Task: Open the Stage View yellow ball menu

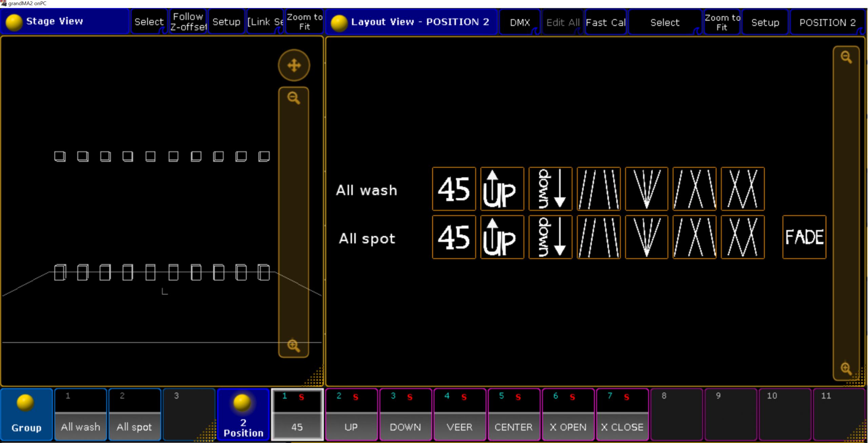Action: tap(14, 22)
